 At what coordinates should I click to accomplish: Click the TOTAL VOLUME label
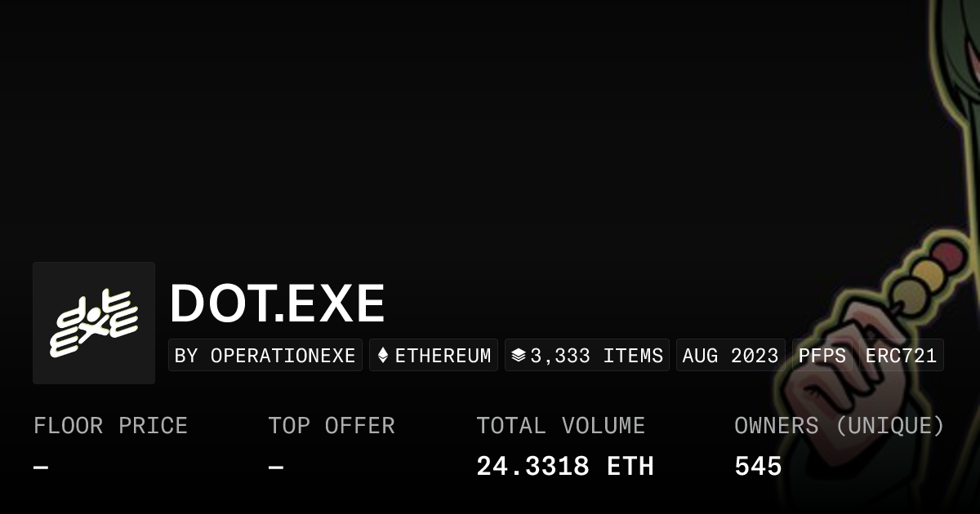[x=560, y=426]
